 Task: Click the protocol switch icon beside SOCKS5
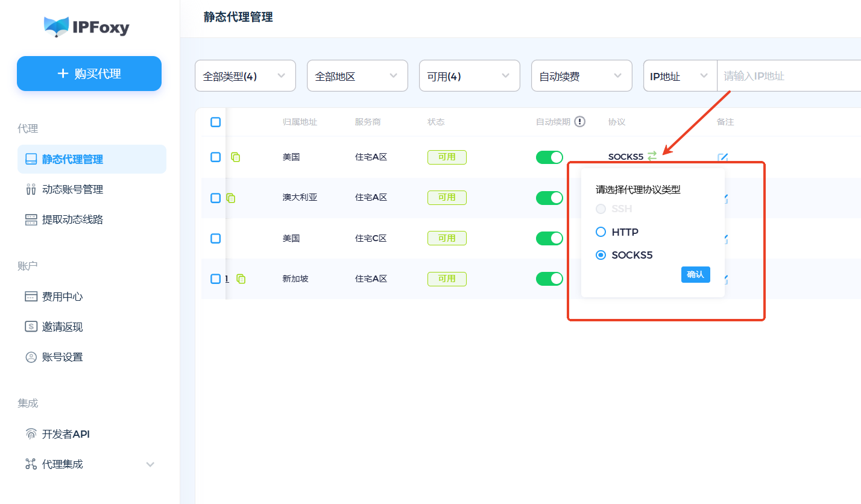(652, 156)
